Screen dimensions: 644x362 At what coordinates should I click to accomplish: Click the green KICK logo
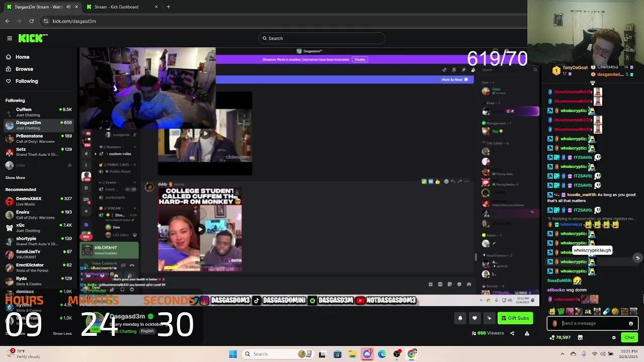tap(33, 38)
